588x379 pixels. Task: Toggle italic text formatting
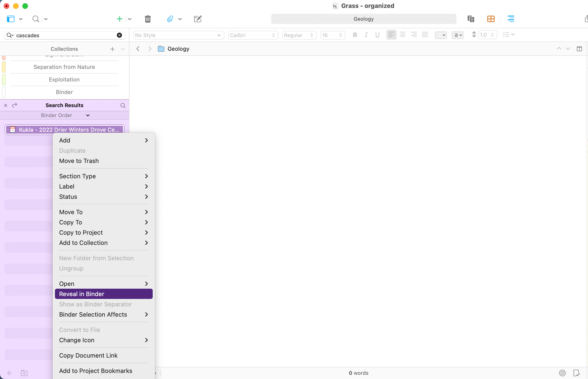(366, 35)
